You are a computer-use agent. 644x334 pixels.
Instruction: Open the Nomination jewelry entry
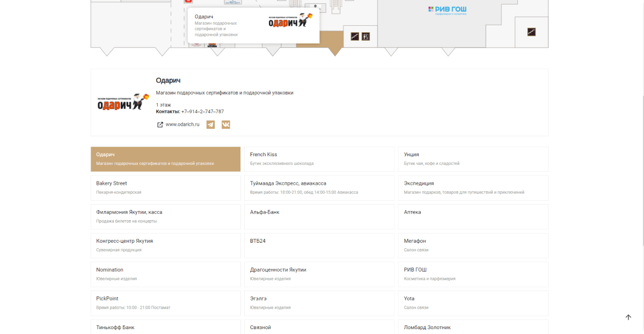pos(165,274)
